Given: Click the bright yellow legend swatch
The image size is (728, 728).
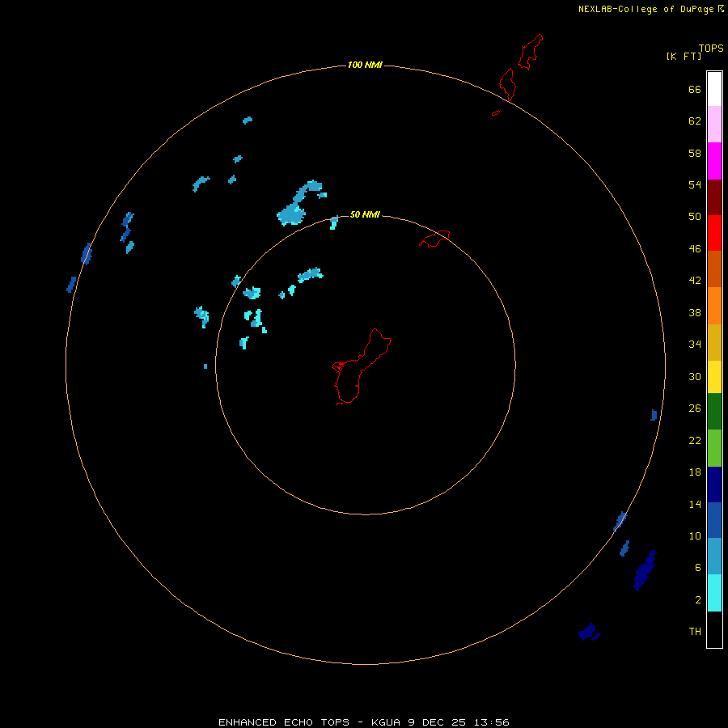Looking at the screenshot, I should [714, 377].
